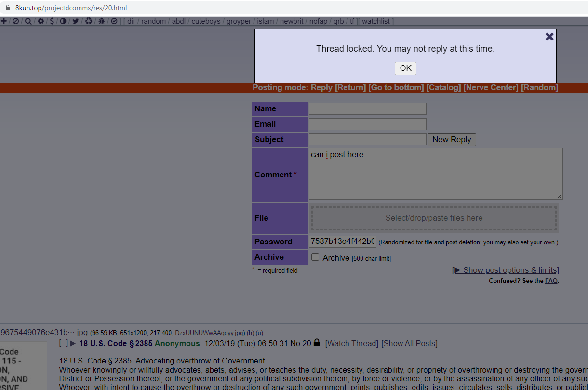Image resolution: width=588 pixels, height=390 pixels.
Task: Open the tf board link
Action: (x=352, y=21)
